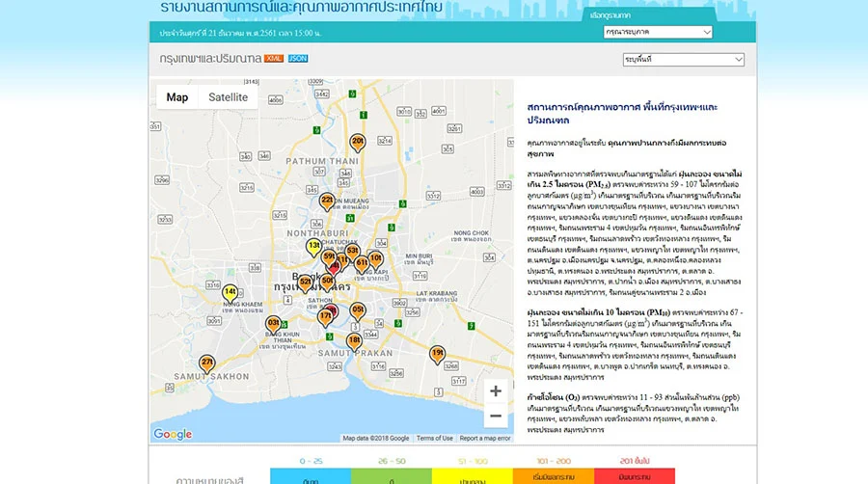
Task: Click the SAMUT SAKHON map label
Action: click(x=211, y=377)
